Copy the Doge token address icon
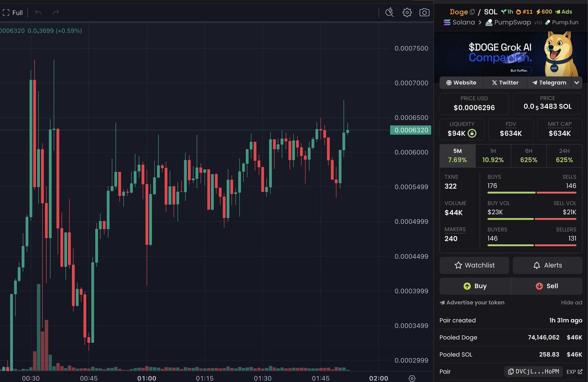Image resolution: width=588 pixels, height=382 pixels. [x=472, y=12]
